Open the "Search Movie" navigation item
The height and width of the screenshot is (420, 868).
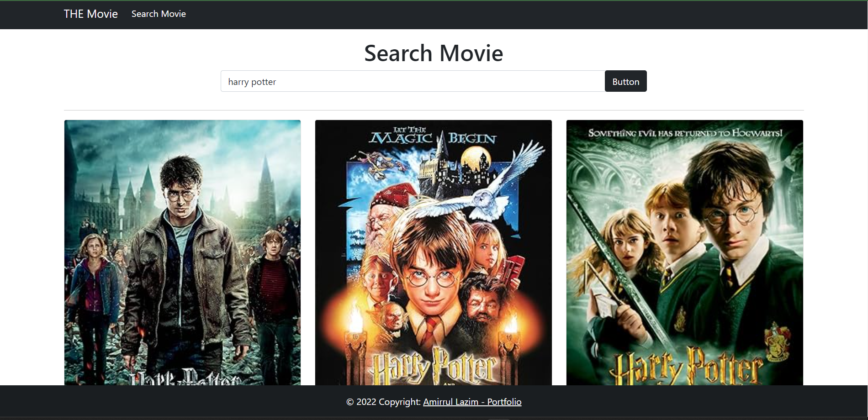(x=158, y=14)
